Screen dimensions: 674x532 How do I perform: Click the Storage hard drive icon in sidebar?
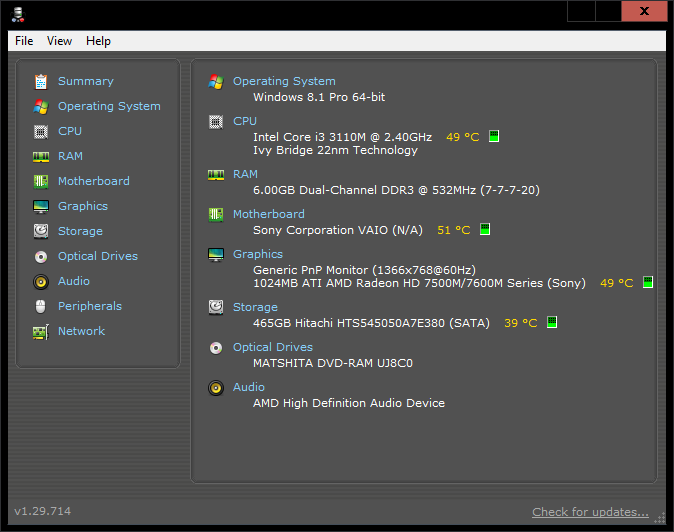click(41, 231)
